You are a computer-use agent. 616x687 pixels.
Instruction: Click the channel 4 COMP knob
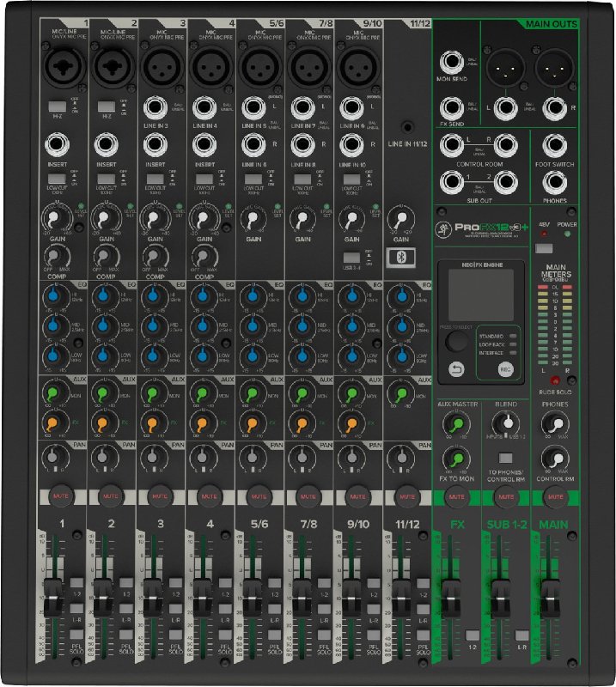(x=202, y=256)
